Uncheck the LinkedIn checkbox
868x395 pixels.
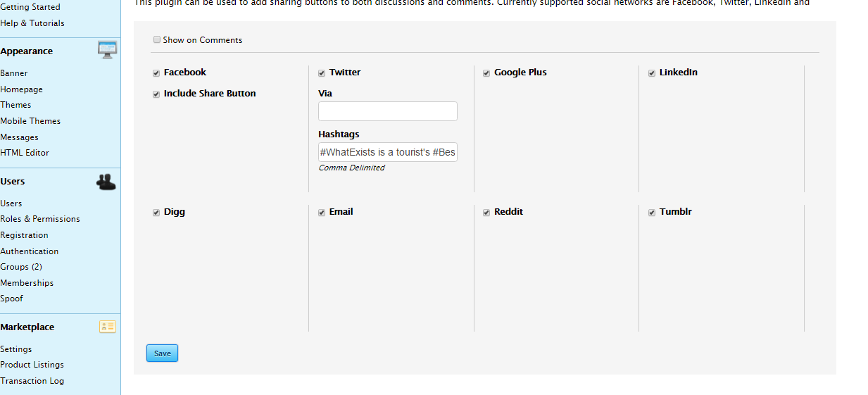[x=652, y=73]
